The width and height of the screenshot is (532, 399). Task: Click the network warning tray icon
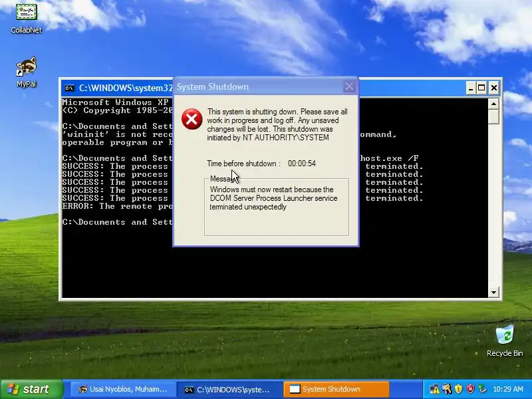[x=434, y=389]
